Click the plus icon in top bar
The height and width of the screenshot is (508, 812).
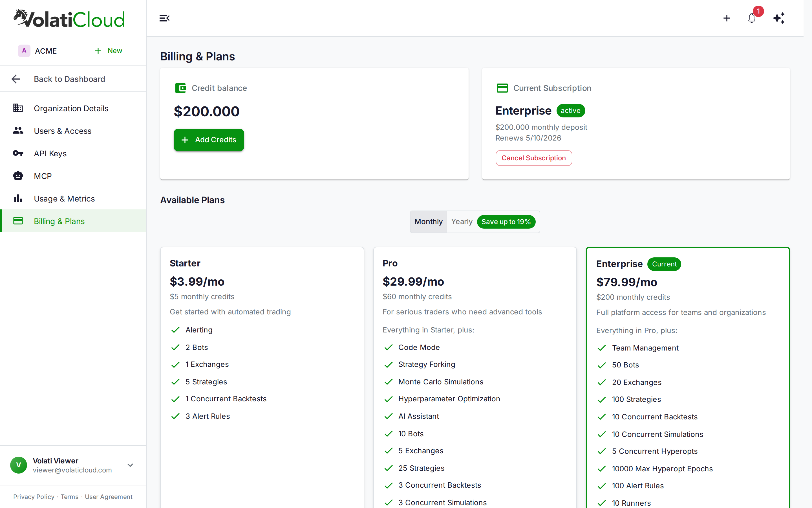tap(727, 18)
